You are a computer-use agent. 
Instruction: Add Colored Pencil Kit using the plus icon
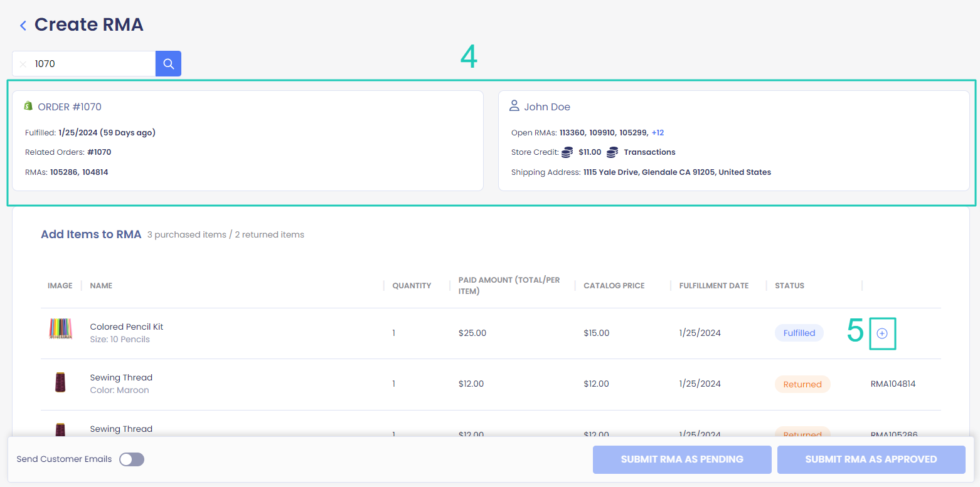tap(882, 333)
